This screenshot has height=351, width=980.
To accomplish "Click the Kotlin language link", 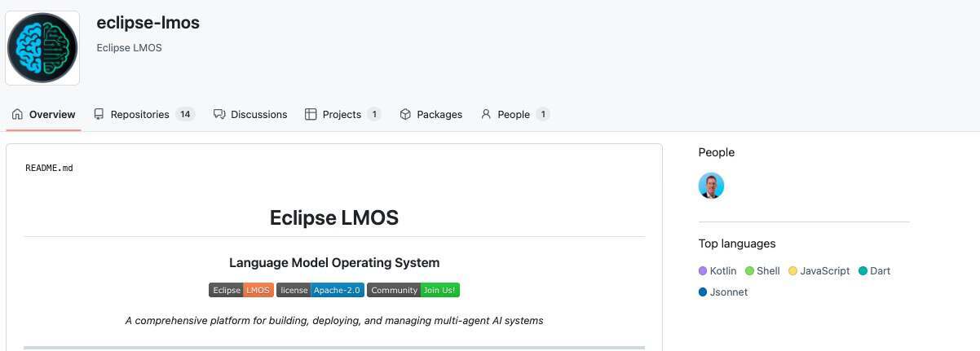I will tap(723, 271).
